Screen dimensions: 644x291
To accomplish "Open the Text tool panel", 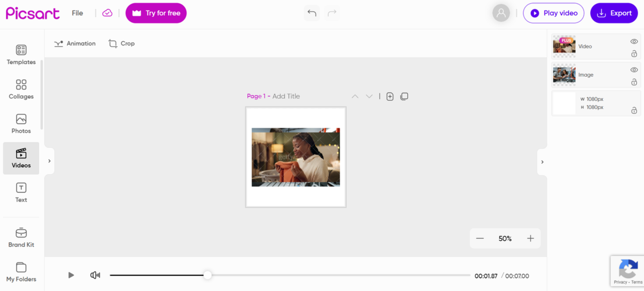I will click(21, 192).
